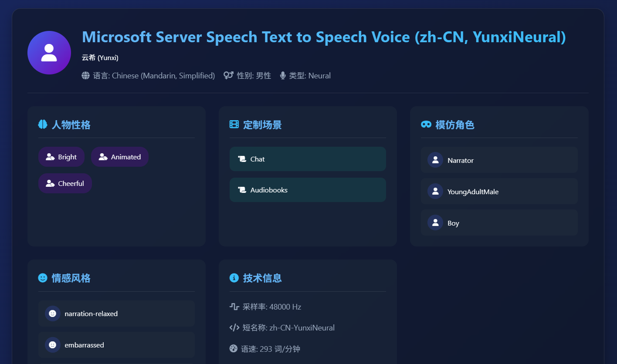This screenshot has width=617, height=364.
Task: Click the info icon beside 技术信息
Action: [x=234, y=278]
